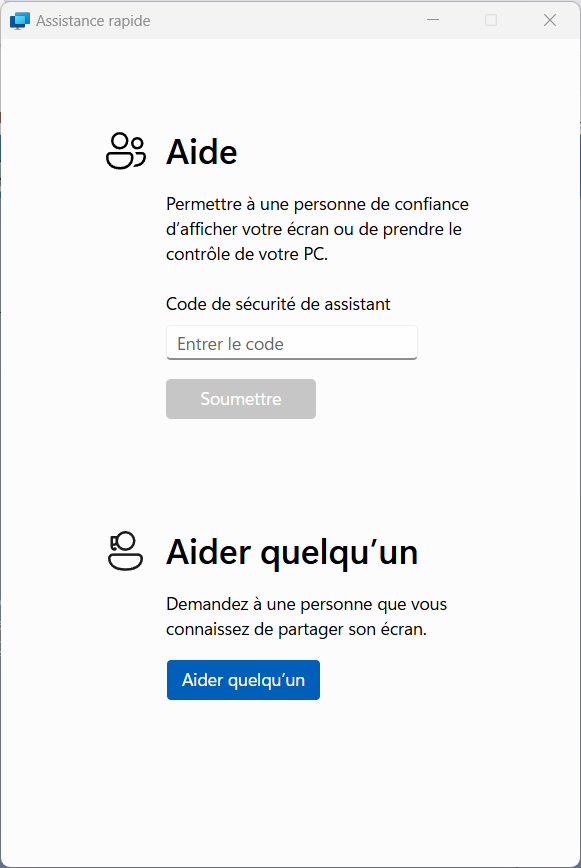Click the text Permettre à une personne de confiance
Viewport: 581px width, 868px height.
click(318, 204)
